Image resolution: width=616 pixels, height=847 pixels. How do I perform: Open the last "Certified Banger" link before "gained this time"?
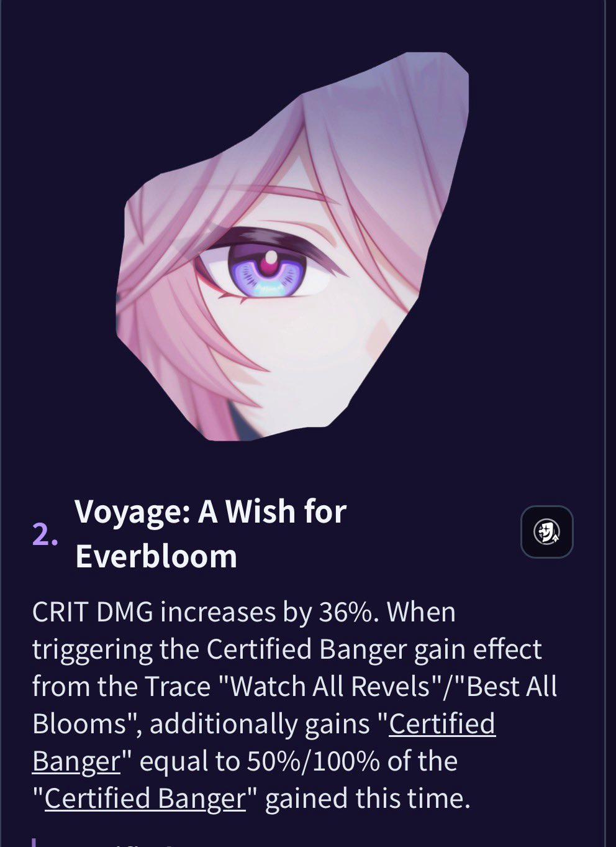(145, 799)
